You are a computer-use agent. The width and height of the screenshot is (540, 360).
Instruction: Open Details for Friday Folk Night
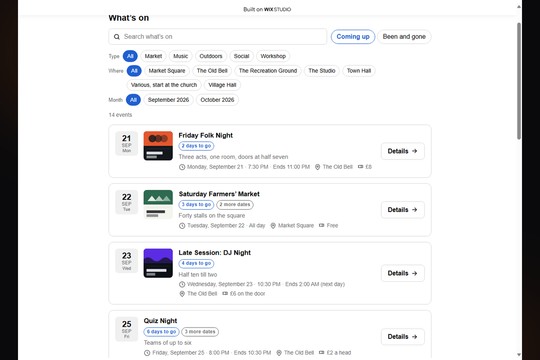403,151
